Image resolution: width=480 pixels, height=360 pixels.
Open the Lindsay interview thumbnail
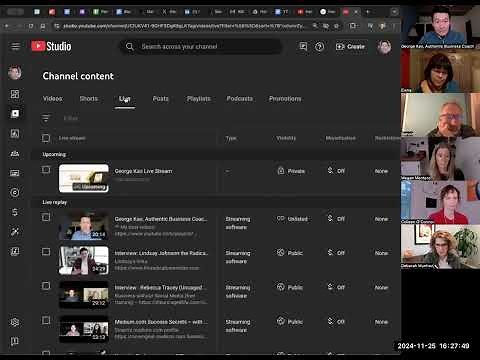tap(84, 260)
